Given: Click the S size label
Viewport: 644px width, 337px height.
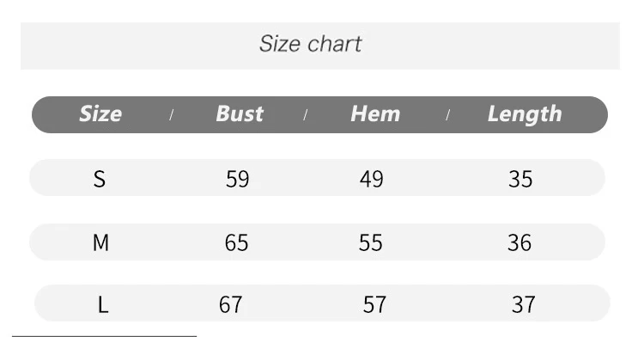Looking at the screenshot, I should point(100,179).
